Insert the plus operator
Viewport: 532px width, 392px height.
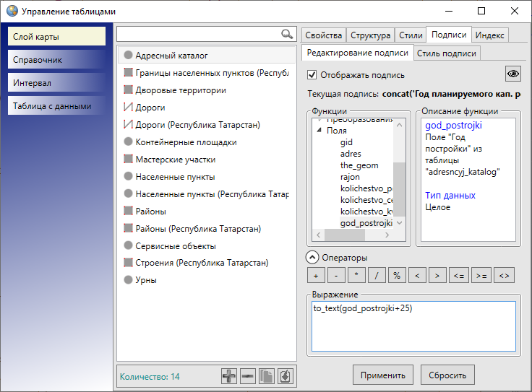316,276
